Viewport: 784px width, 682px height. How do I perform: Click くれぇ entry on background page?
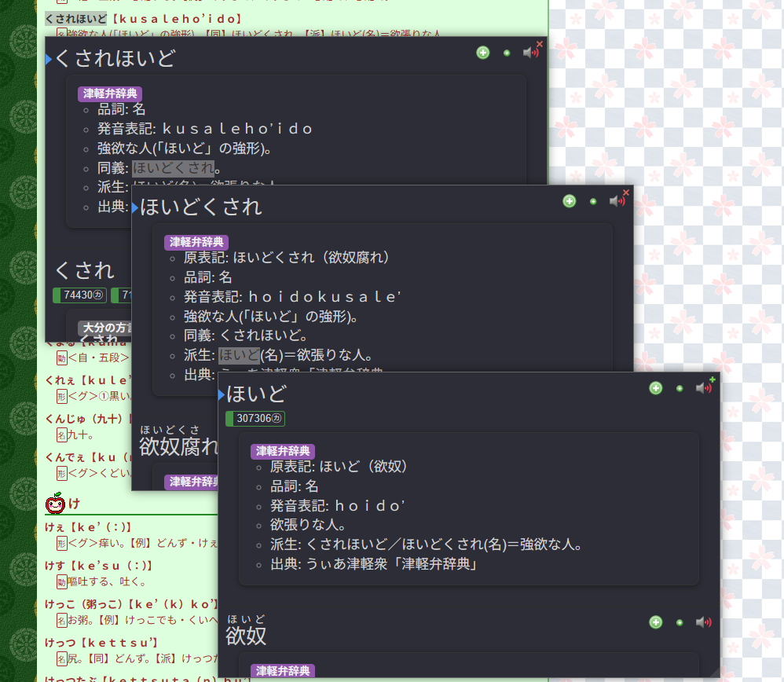point(88,380)
